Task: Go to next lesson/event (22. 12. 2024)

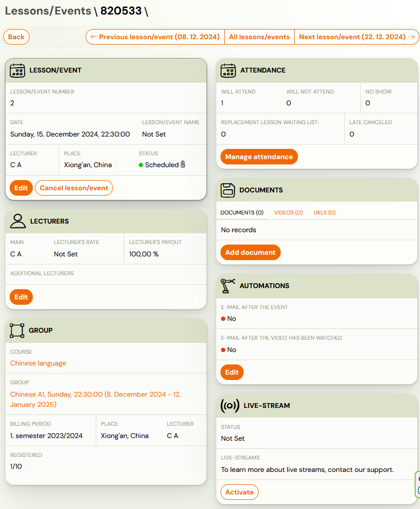Action: (x=357, y=37)
